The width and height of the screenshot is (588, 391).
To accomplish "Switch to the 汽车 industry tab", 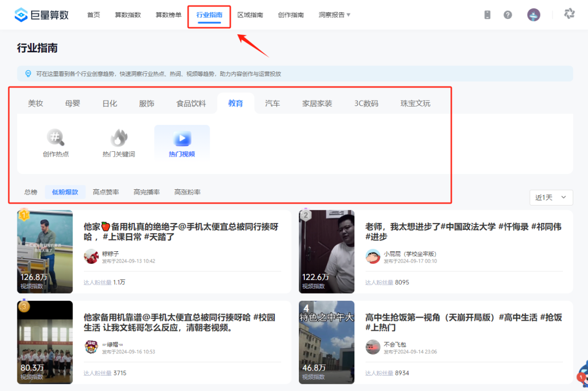I will coord(272,103).
